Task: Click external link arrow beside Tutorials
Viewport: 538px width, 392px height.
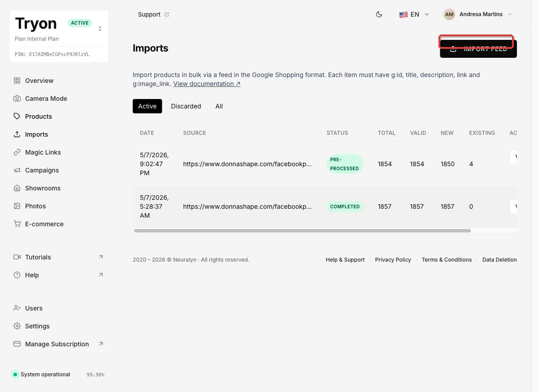Action: [101, 257]
